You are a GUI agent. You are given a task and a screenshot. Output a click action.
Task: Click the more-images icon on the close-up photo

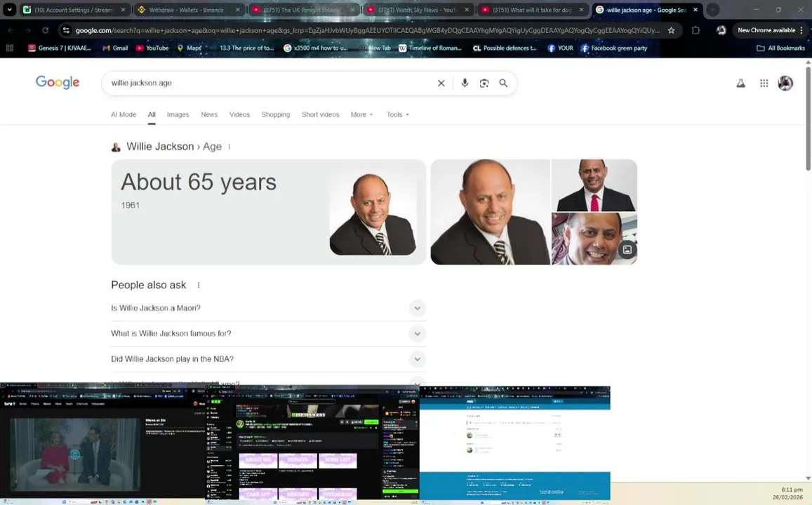point(627,250)
